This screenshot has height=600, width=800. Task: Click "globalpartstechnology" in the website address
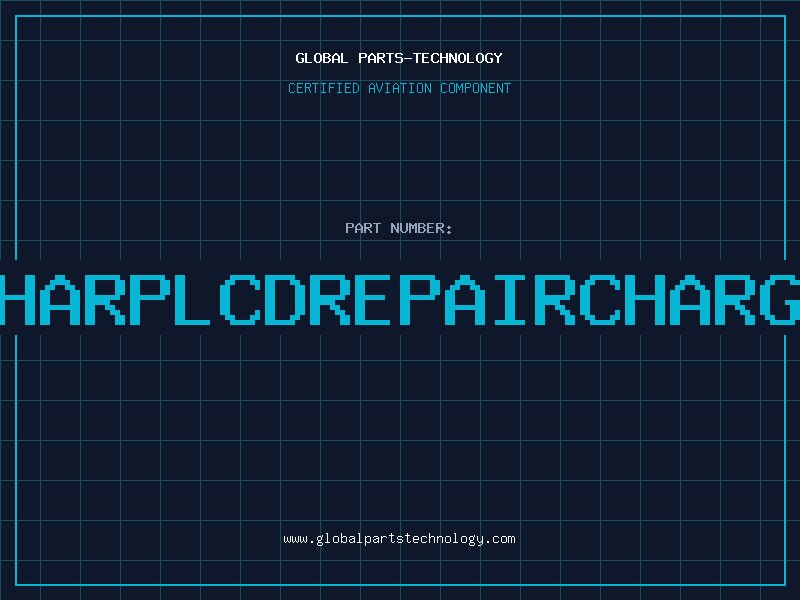[400, 539]
